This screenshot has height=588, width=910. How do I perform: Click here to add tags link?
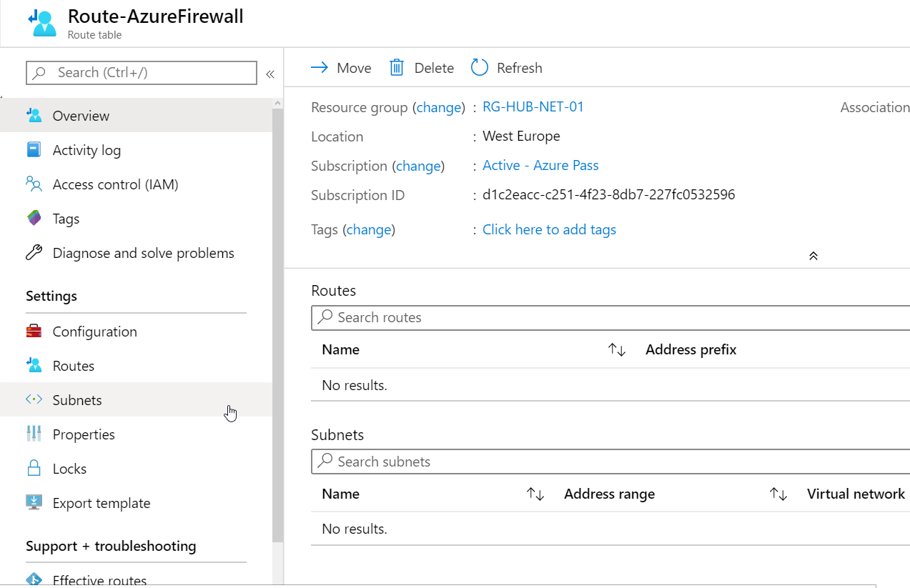tap(549, 229)
